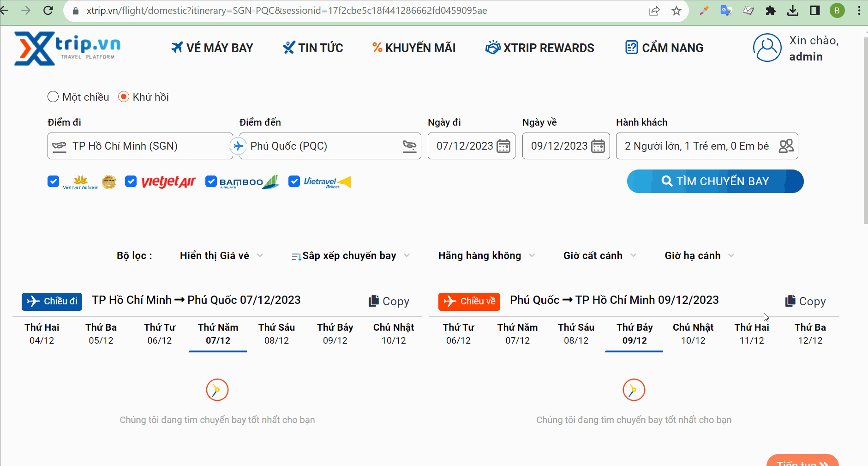This screenshot has height=466, width=868.
Task: Open the Ngày về date field 09/12/2023
Action: coord(566,146)
